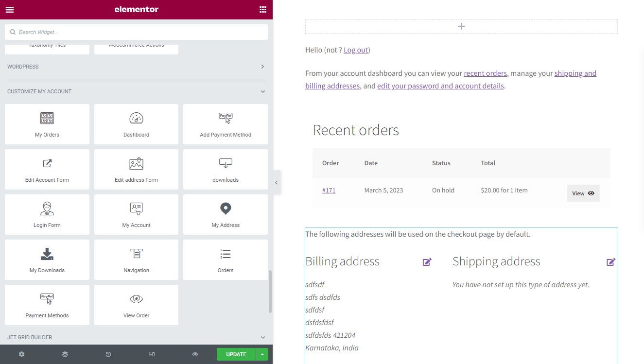The height and width of the screenshot is (364, 644).
Task: Focus the Search Widget field
Action: tap(136, 32)
